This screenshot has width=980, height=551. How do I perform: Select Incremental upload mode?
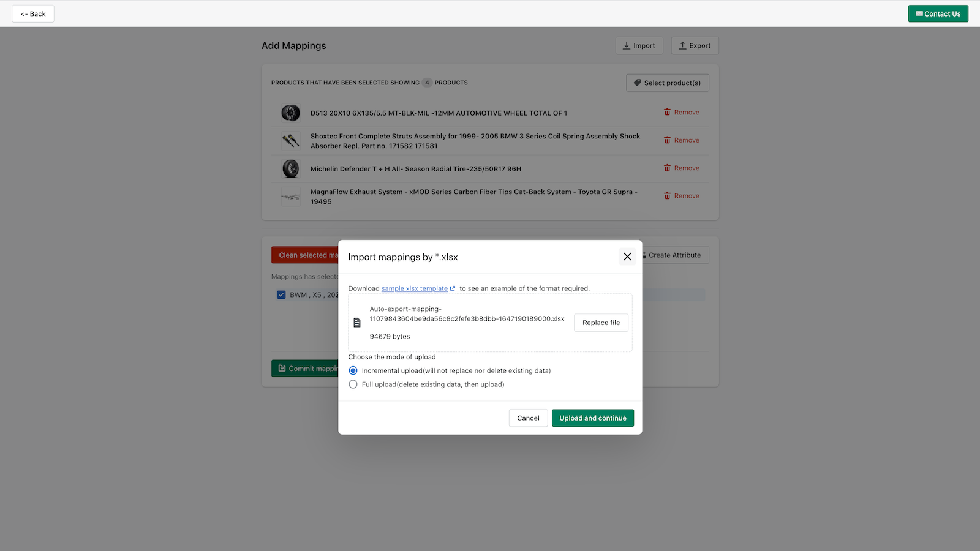[x=353, y=370]
